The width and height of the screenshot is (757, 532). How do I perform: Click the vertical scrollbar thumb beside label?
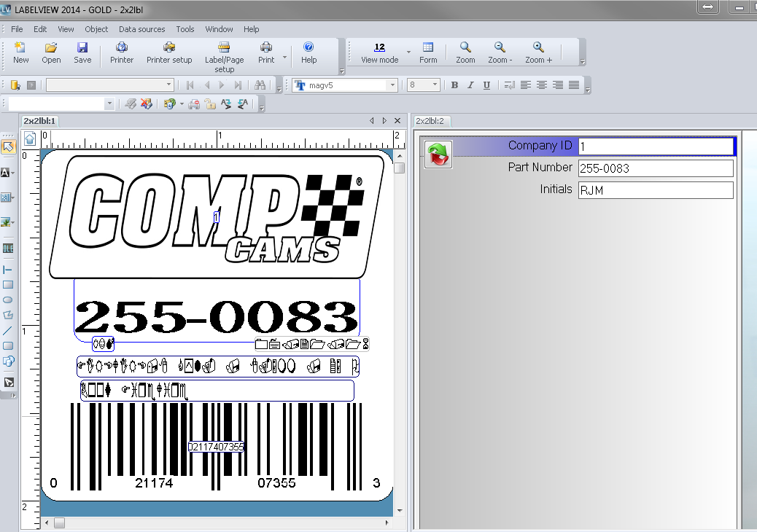399,168
